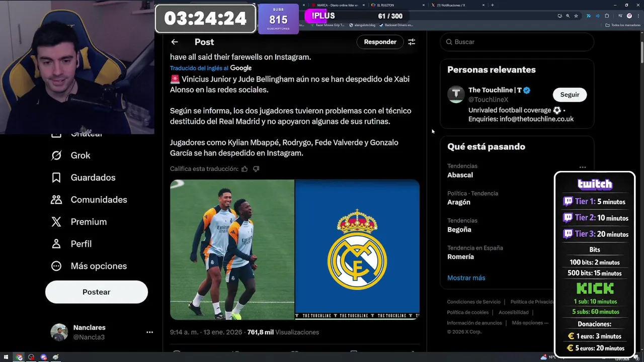Close the MARCA tab

[363, 5]
